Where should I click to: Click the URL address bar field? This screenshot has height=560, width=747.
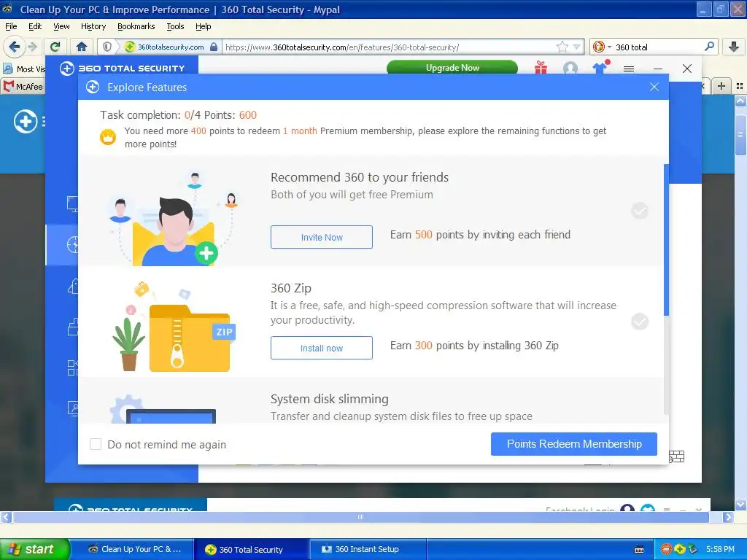[x=390, y=47]
